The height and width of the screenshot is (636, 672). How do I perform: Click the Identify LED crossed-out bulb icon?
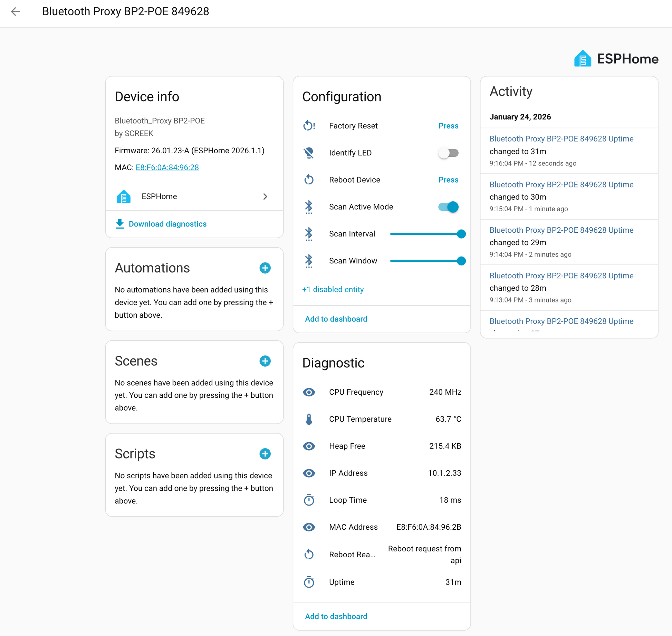click(x=309, y=153)
